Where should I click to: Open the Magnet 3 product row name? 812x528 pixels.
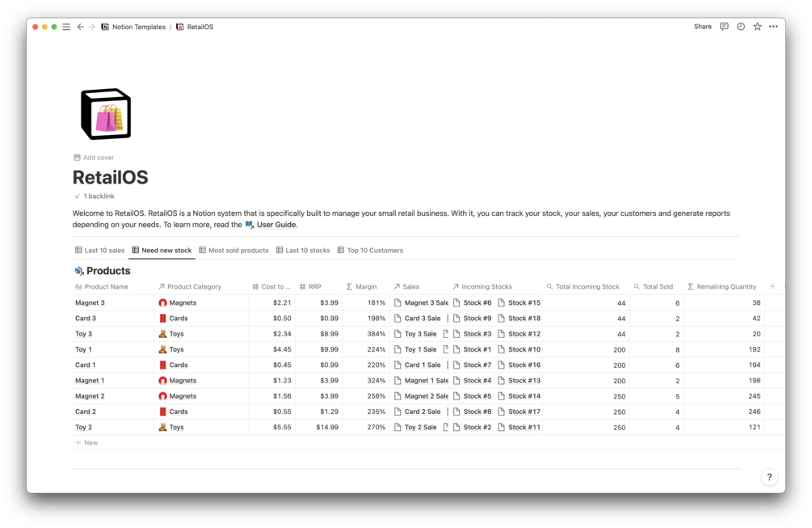point(90,302)
